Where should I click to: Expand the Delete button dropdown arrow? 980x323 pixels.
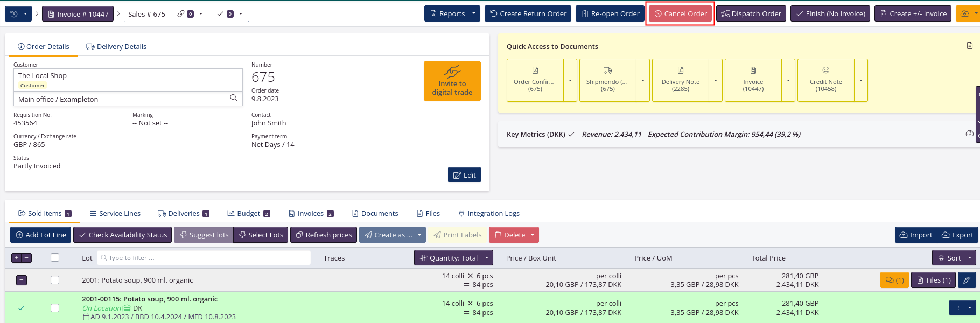pyautogui.click(x=533, y=235)
